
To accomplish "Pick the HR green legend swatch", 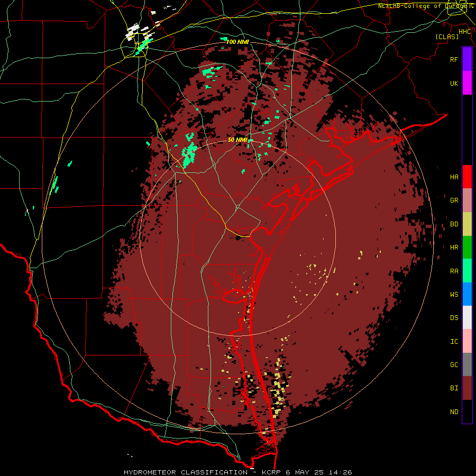I will tap(467, 248).
